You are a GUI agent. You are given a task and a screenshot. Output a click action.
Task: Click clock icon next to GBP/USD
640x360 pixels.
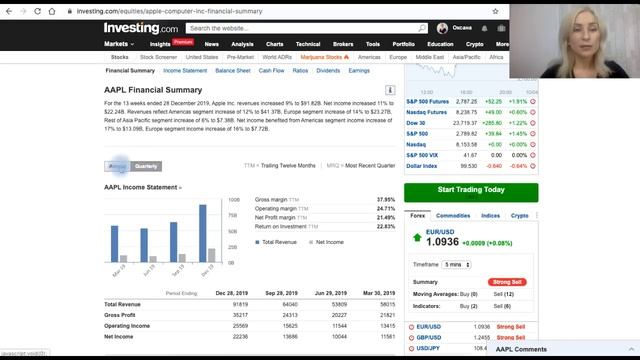click(x=411, y=338)
